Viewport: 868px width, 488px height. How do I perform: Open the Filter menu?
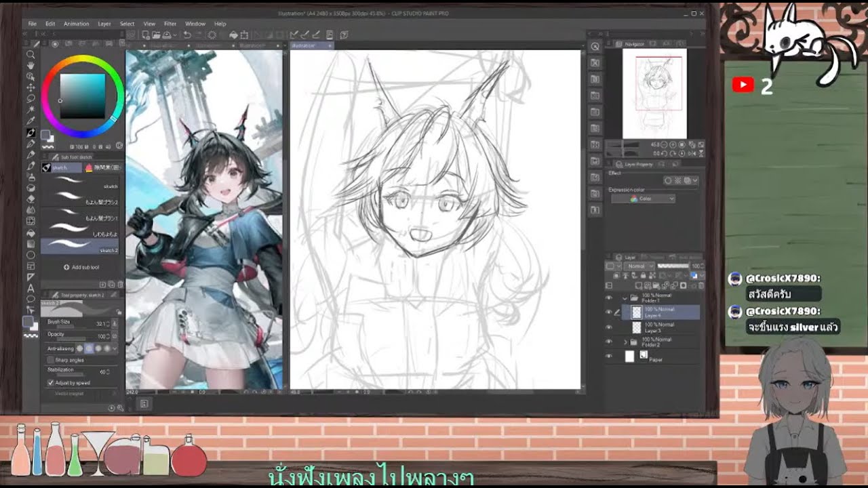[170, 24]
